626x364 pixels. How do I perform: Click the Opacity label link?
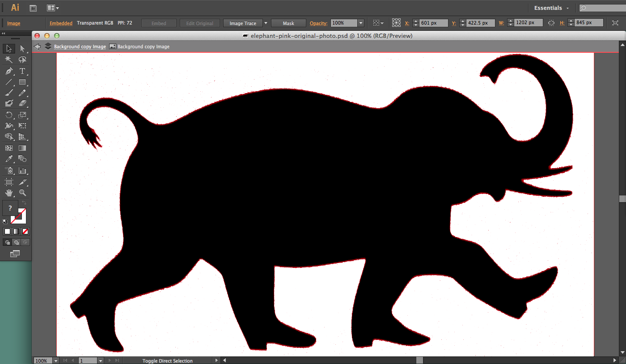tap(318, 23)
